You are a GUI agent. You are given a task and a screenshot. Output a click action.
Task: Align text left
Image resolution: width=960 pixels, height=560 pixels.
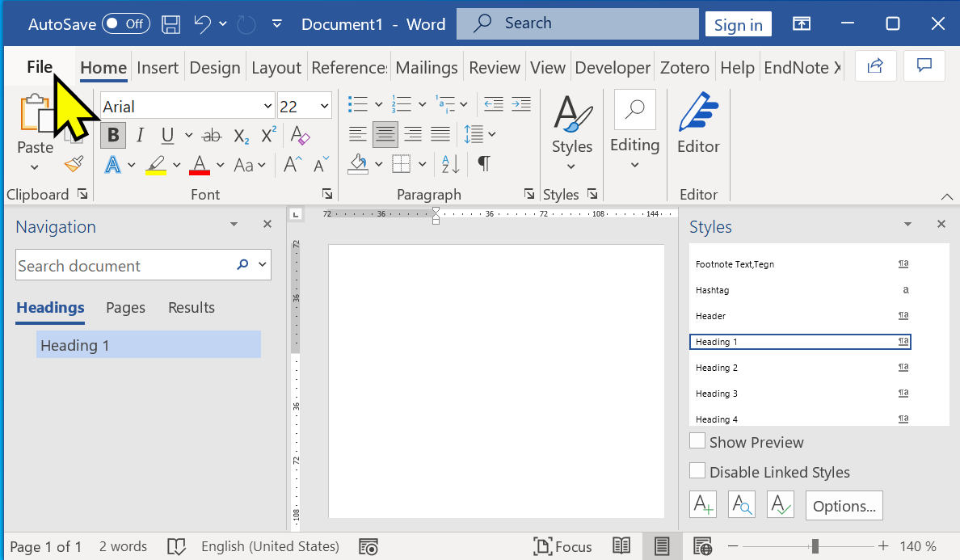[357, 134]
